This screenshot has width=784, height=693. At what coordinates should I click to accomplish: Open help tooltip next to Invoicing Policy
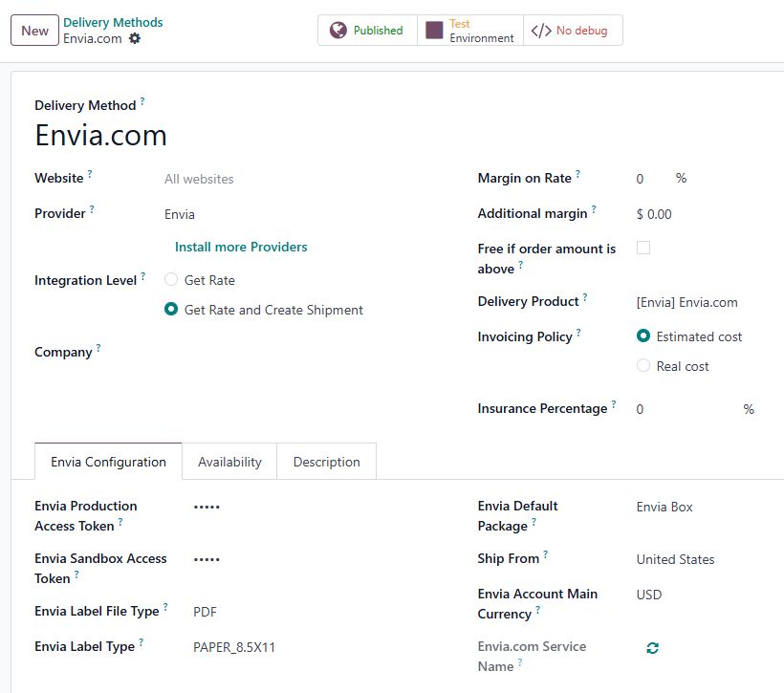point(578,332)
